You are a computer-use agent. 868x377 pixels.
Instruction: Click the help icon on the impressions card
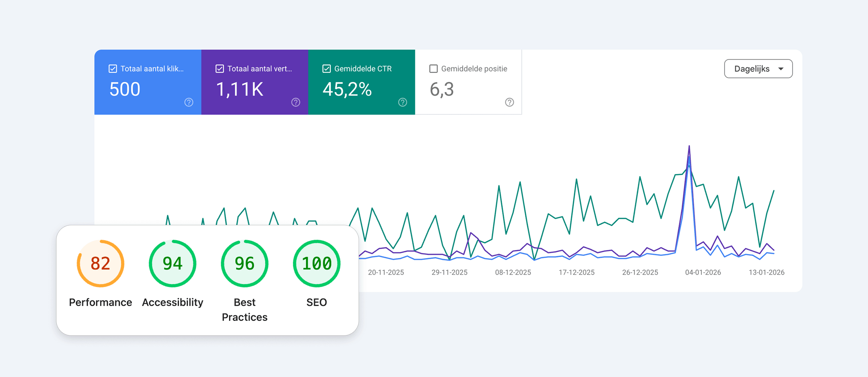click(x=296, y=103)
